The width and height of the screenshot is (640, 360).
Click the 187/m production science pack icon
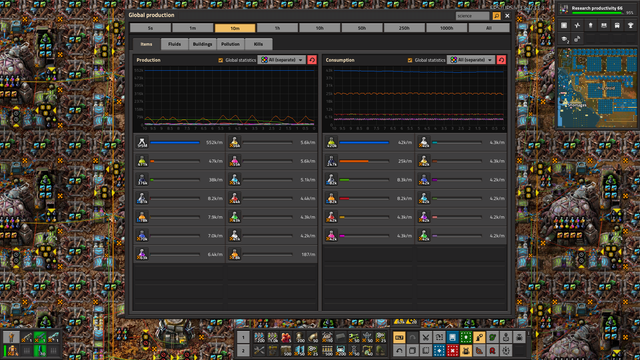click(235, 254)
